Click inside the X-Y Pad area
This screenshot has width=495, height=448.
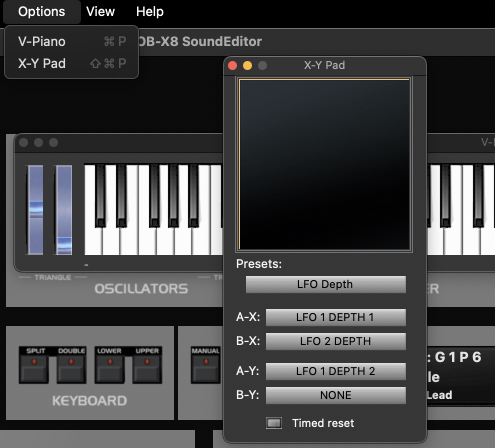324,164
